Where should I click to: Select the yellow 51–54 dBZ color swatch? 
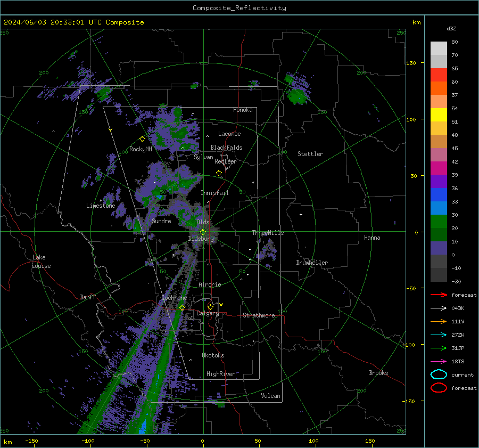(x=439, y=115)
